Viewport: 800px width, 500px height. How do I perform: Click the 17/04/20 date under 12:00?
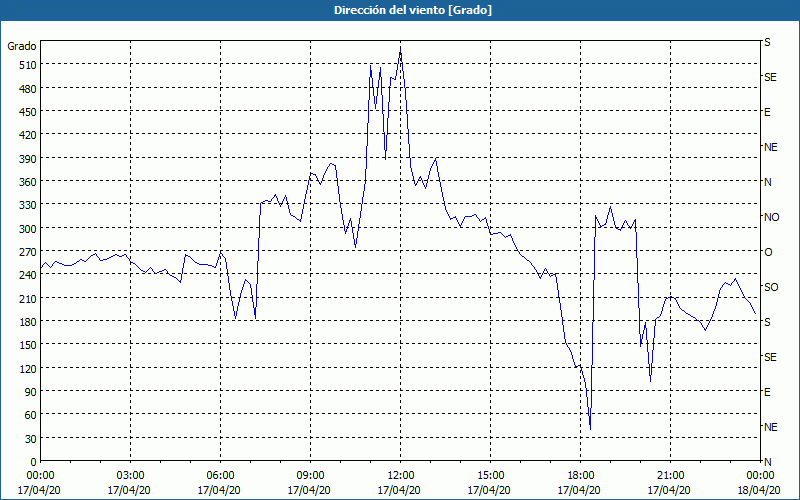coord(399,490)
